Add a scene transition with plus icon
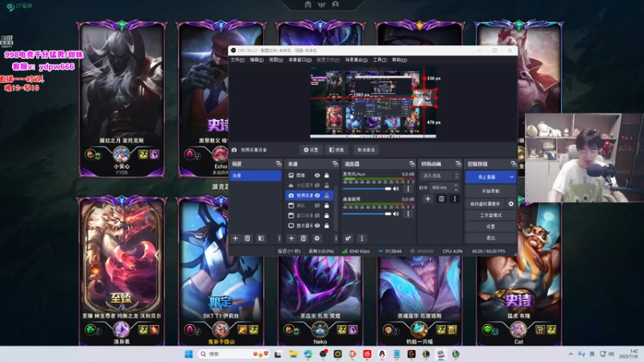 427,199
